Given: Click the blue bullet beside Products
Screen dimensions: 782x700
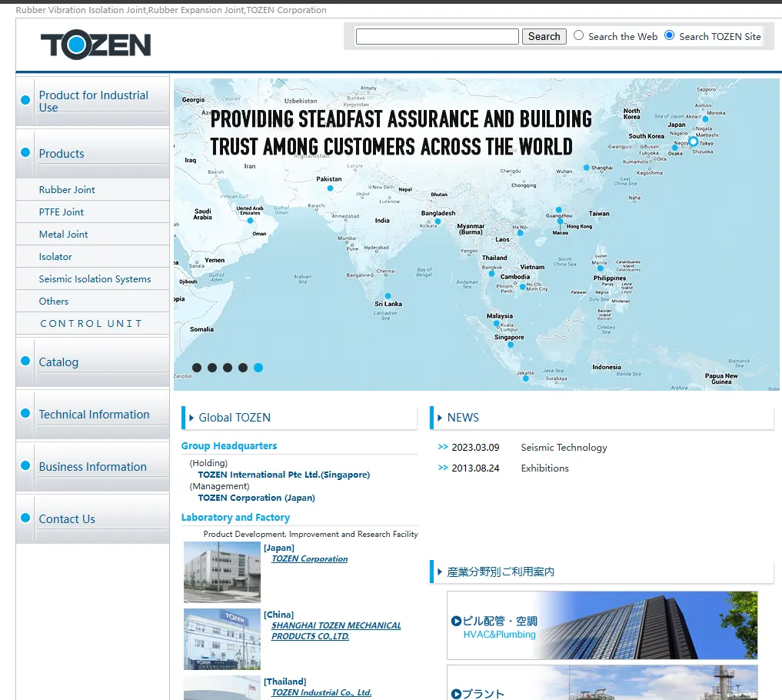Looking at the screenshot, I should click(25, 152).
